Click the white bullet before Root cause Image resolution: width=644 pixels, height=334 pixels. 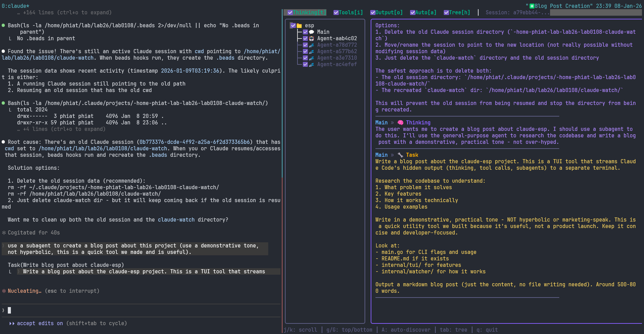[x=3, y=142]
